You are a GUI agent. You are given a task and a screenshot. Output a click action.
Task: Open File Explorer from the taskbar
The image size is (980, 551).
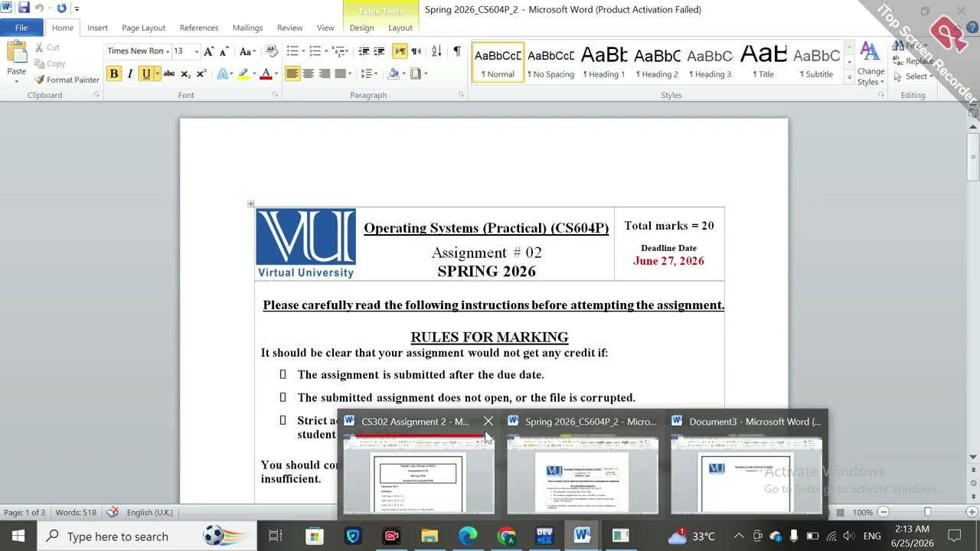pyautogui.click(x=430, y=536)
